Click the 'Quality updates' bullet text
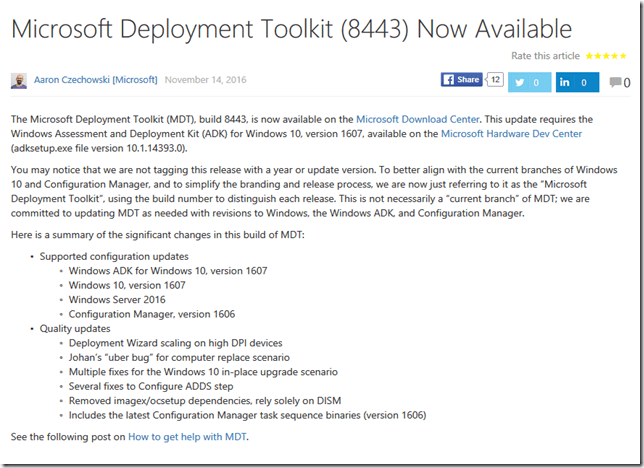 76,328
